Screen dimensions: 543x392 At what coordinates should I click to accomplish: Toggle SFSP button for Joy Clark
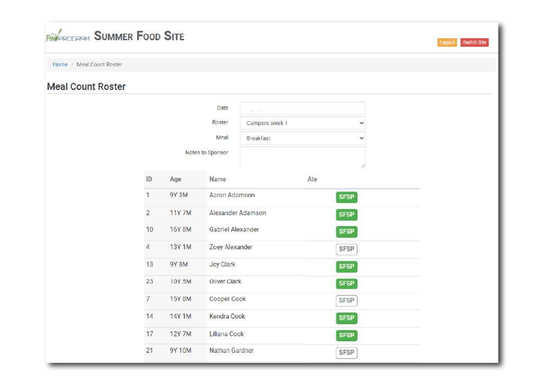tap(346, 266)
